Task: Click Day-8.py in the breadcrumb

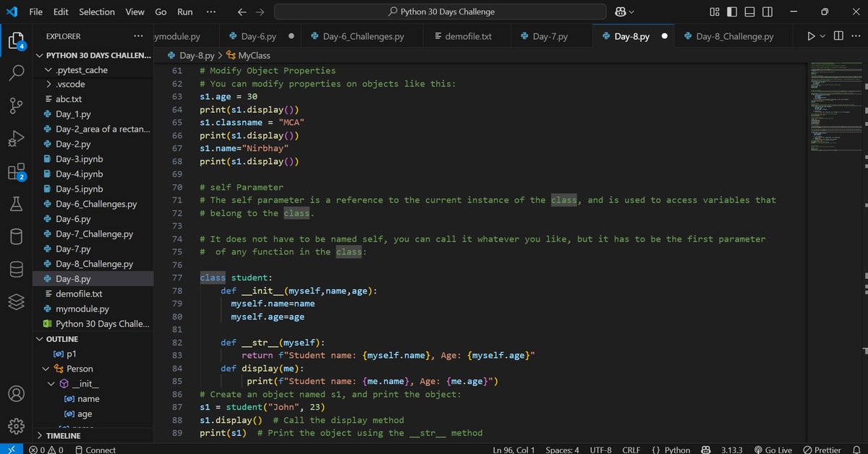Action: (191, 56)
